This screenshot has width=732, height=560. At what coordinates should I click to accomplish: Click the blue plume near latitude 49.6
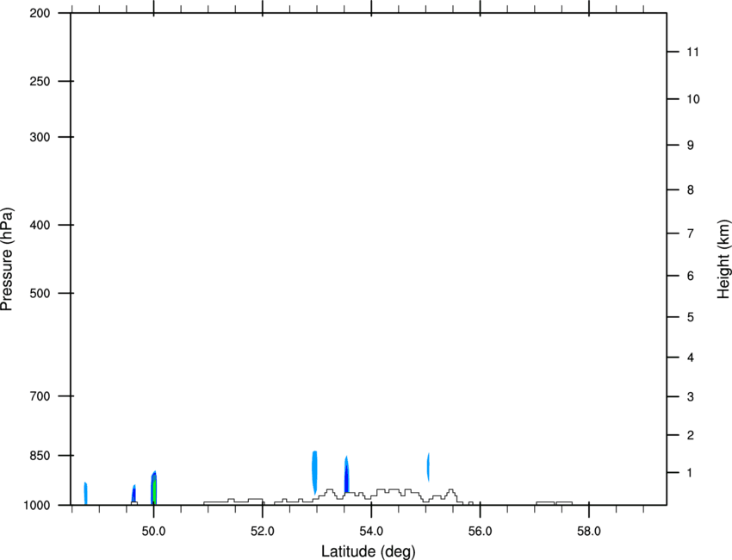[x=134, y=495]
